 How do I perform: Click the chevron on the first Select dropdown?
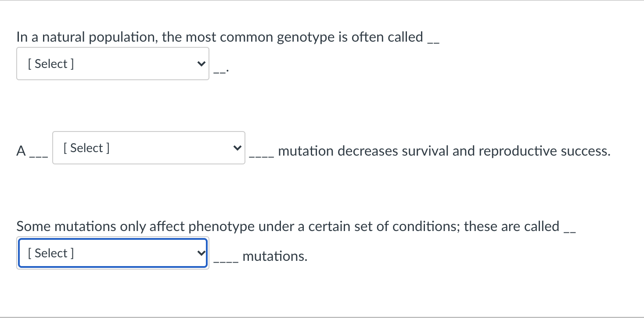point(201,64)
